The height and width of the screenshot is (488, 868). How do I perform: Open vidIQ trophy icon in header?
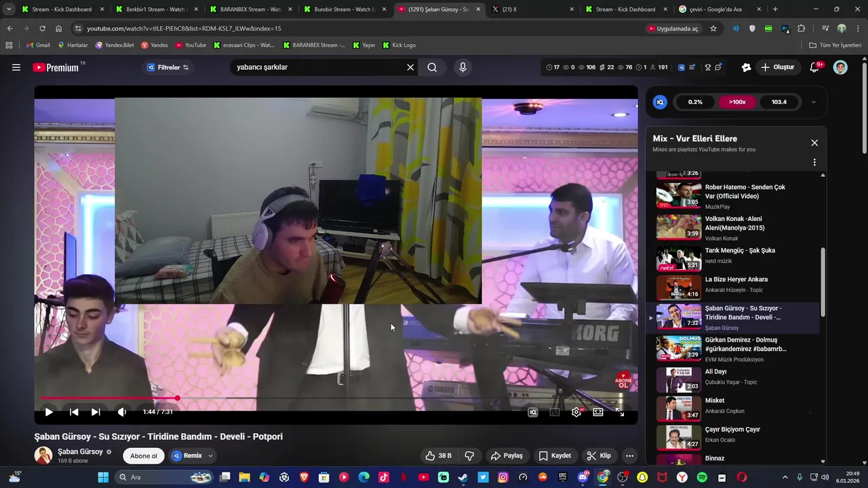[707, 67]
